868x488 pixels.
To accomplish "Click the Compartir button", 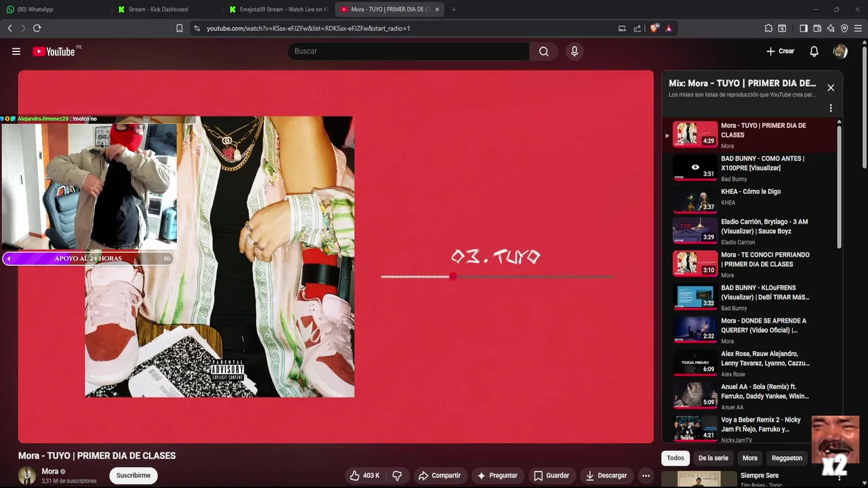I will point(439,476).
